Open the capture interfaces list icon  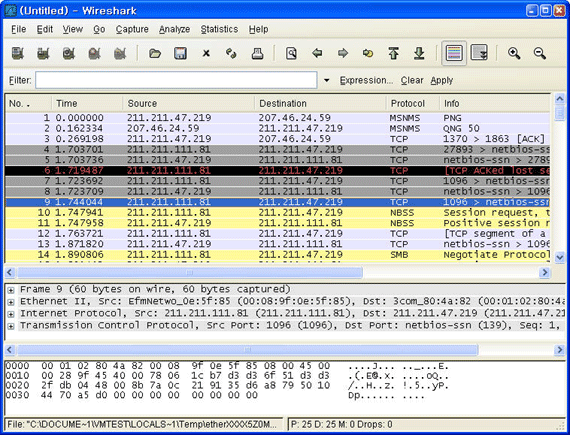pos(18,53)
